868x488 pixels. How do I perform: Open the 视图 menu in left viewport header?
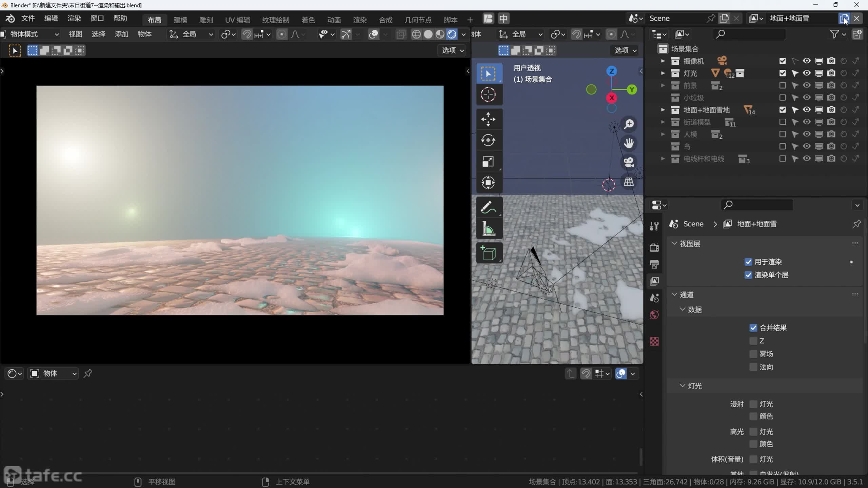(75, 34)
